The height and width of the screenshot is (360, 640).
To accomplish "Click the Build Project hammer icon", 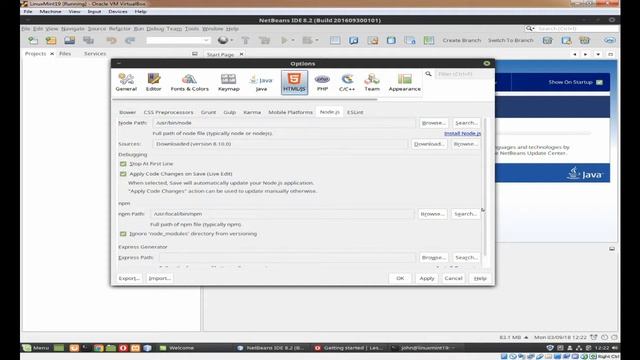I will point(245,40).
